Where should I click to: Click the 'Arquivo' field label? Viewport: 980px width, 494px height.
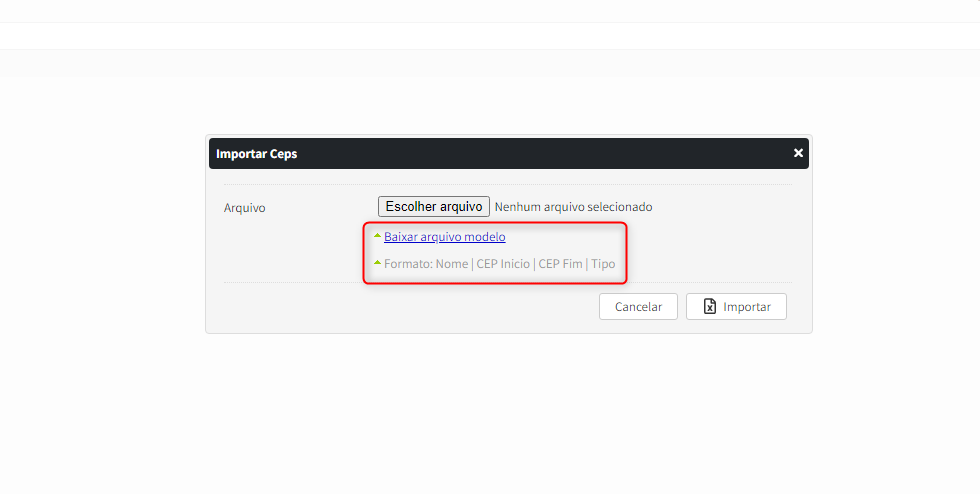pos(244,208)
